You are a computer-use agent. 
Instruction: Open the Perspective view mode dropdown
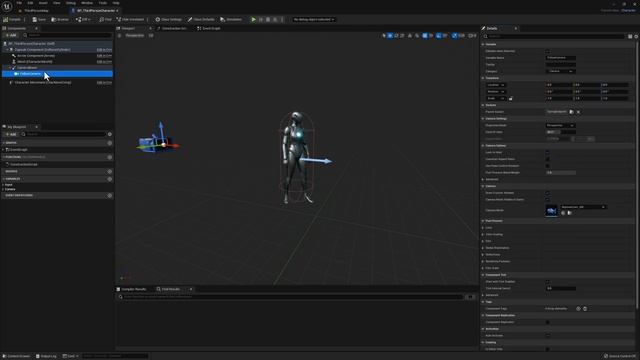pyautogui.click(x=134, y=36)
